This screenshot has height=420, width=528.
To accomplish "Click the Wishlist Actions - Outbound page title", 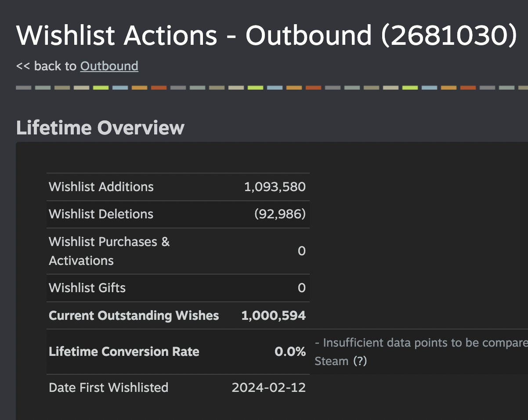I will click(266, 35).
